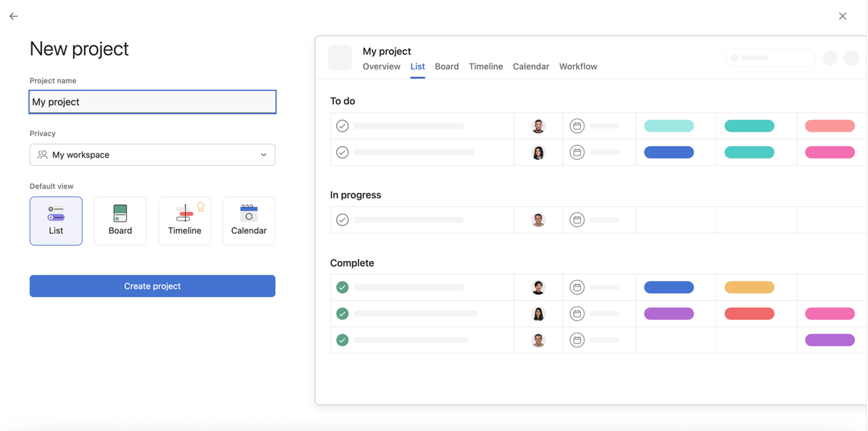Viewport: 868px width, 431px height.
Task: Toggle completion checkmark on first To do task
Action: point(342,125)
